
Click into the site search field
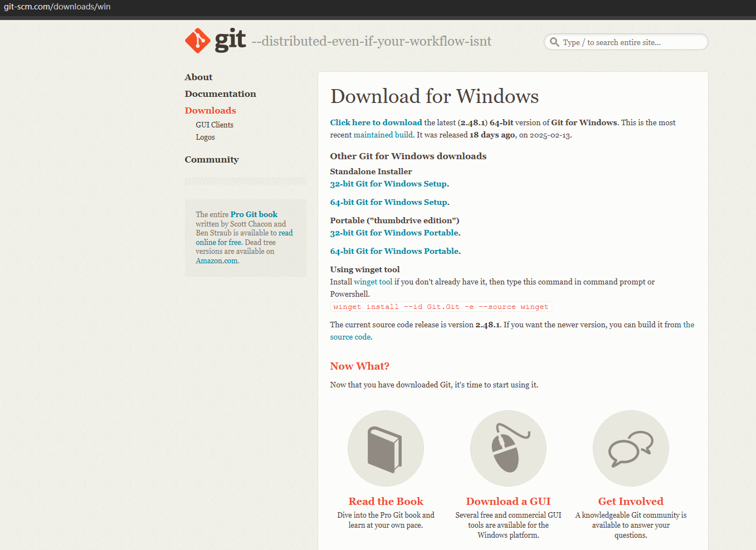pyautogui.click(x=626, y=42)
